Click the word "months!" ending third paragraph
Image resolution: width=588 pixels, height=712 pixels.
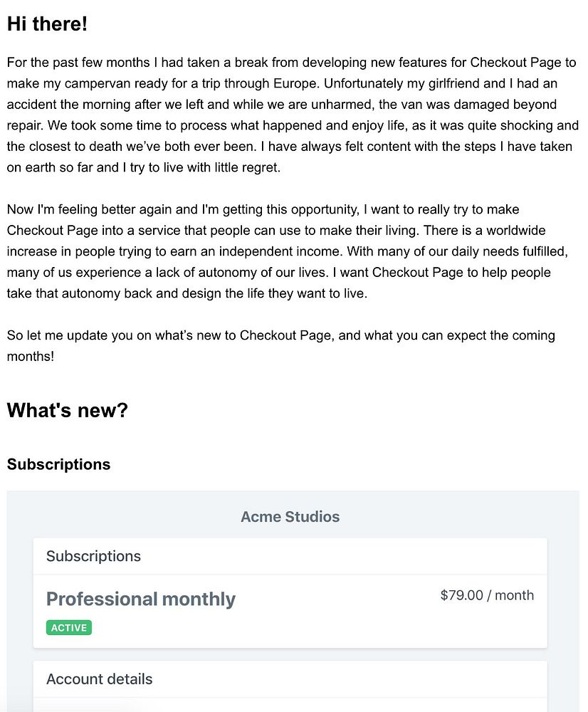click(31, 356)
